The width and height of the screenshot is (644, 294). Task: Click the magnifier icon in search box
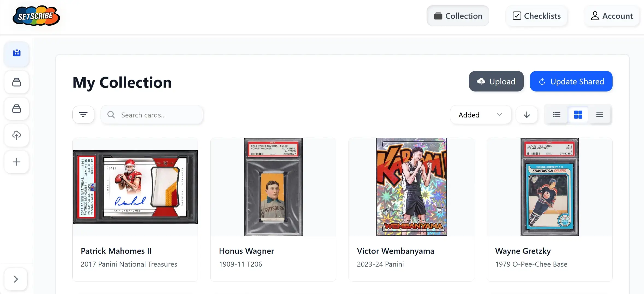[x=111, y=115]
